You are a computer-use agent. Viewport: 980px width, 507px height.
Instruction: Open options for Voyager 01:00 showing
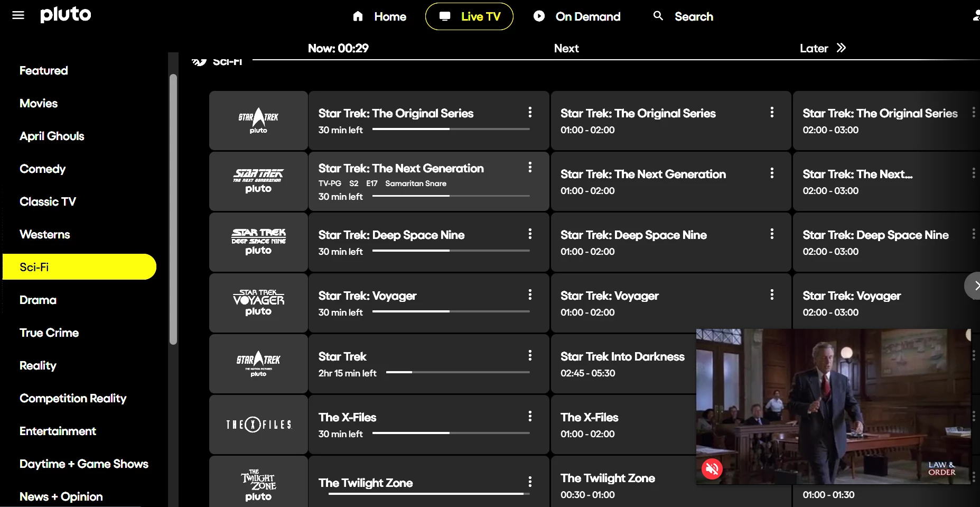tap(772, 294)
